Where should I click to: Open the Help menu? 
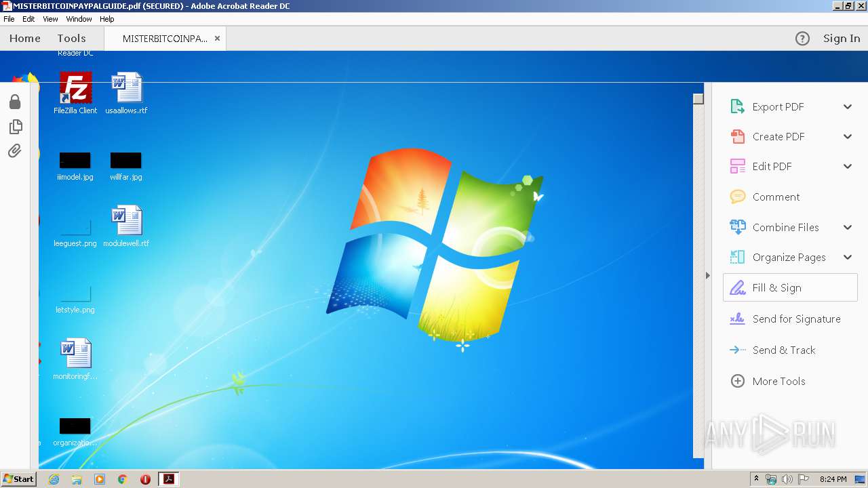(107, 19)
